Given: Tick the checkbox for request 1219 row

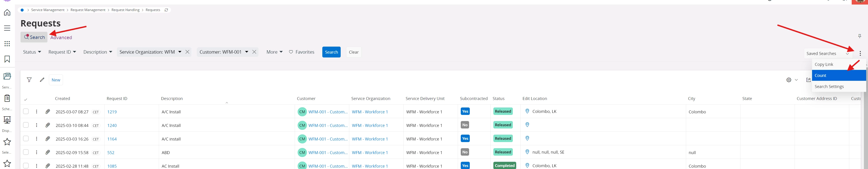Looking at the screenshot, I should [26, 112].
